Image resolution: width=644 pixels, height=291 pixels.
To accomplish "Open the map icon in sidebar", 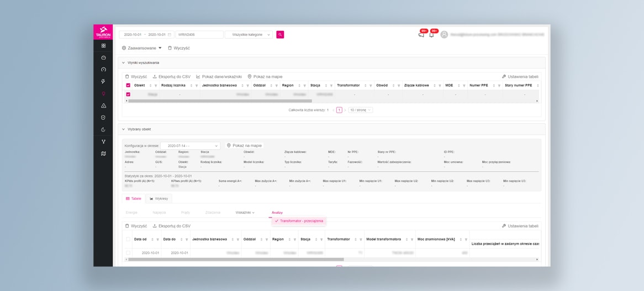I will pos(103,154).
